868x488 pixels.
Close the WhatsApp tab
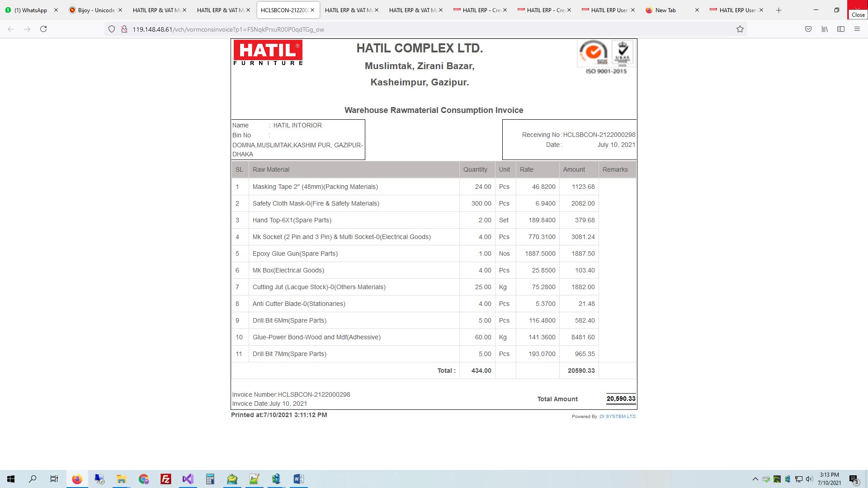coord(56,10)
